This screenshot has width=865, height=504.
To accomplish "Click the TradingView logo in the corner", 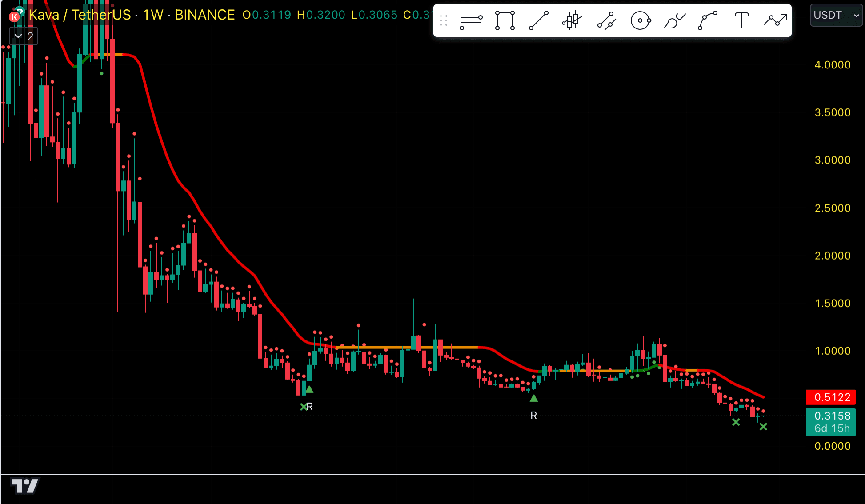I will click(25, 486).
